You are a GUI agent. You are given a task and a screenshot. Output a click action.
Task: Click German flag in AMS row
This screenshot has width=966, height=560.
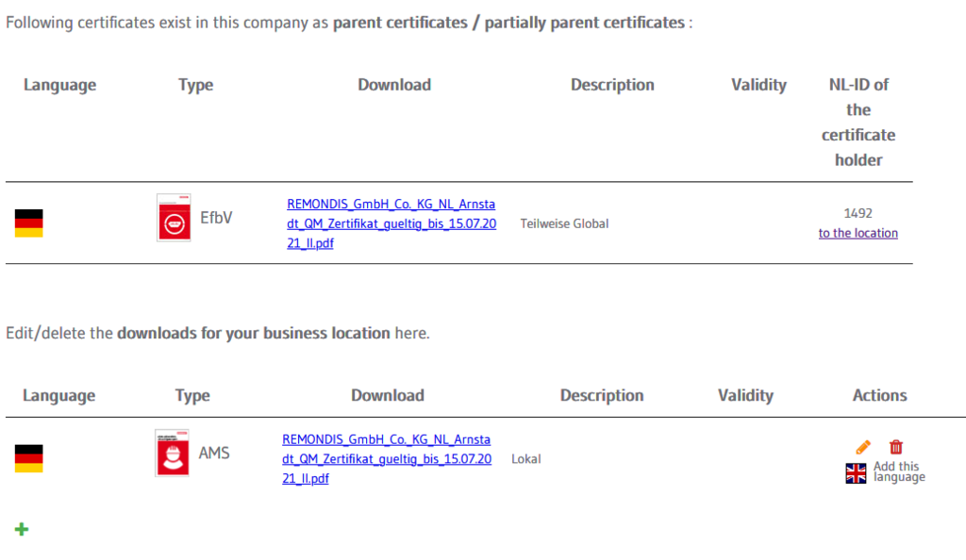(29, 458)
